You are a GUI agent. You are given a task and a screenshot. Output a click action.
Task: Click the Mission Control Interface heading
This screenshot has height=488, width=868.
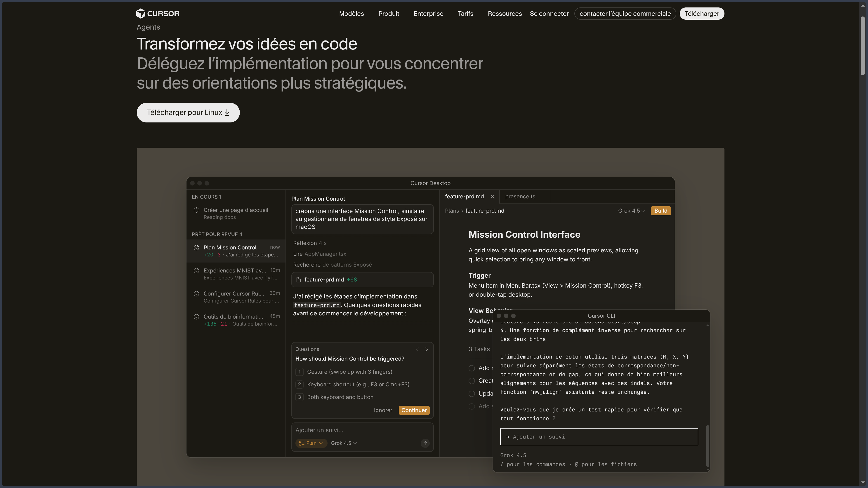point(524,235)
